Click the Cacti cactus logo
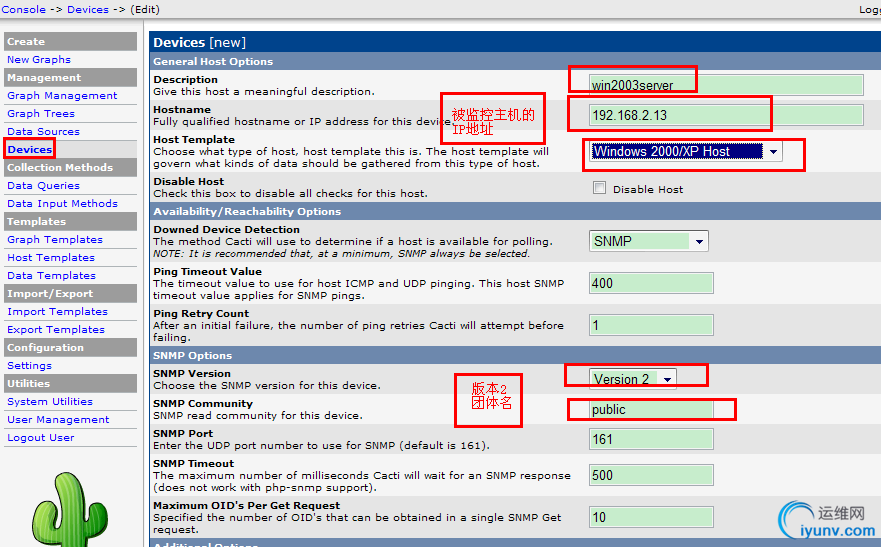The height and width of the screenshot is (547, 881). (70, 510)
